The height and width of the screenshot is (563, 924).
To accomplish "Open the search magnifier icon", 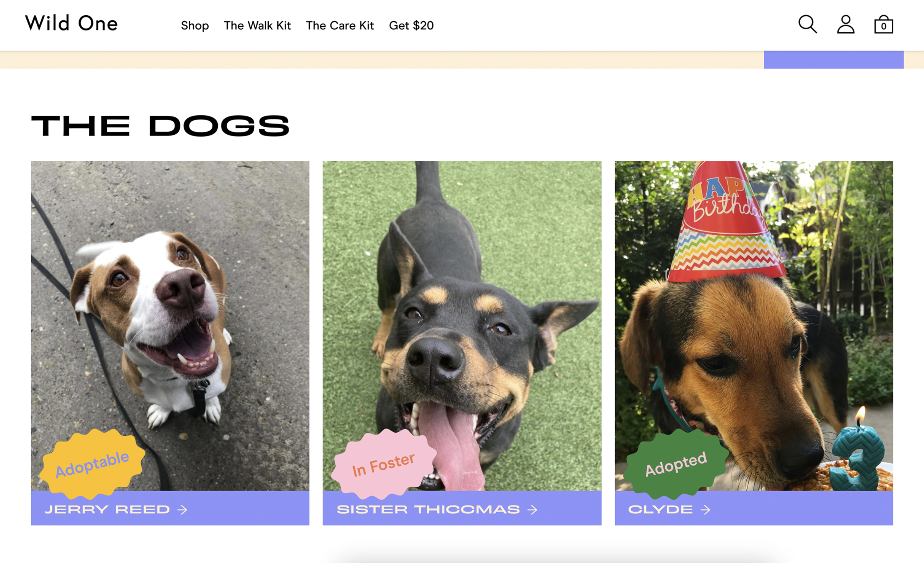I will tap(807, 24).
